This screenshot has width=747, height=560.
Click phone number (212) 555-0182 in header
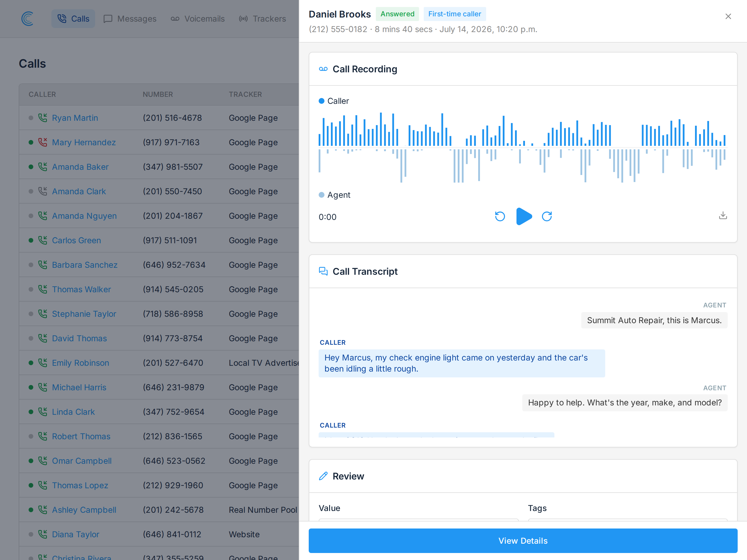coord(338,29)
